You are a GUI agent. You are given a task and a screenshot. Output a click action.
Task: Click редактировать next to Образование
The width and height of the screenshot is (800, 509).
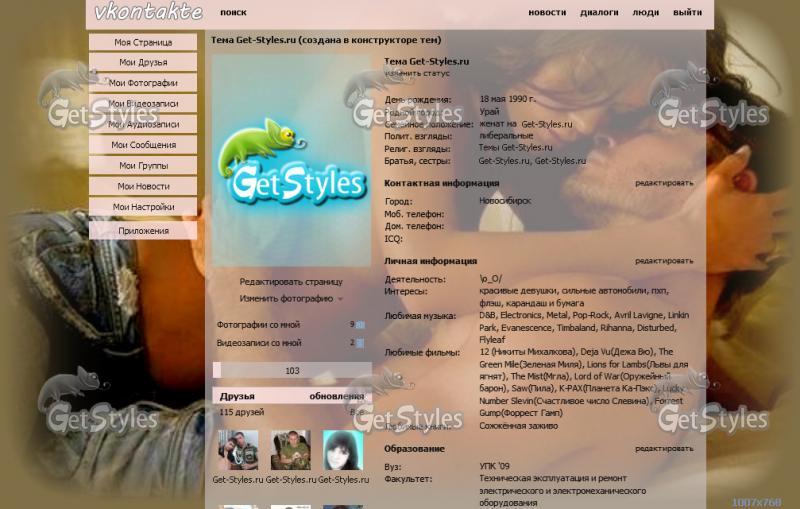pos(664,448)
